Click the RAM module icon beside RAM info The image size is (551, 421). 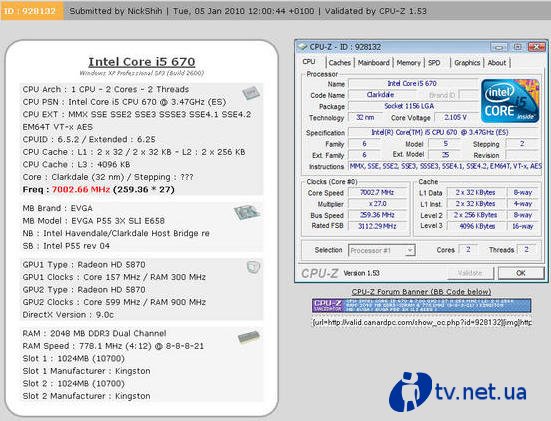[248, 337]
